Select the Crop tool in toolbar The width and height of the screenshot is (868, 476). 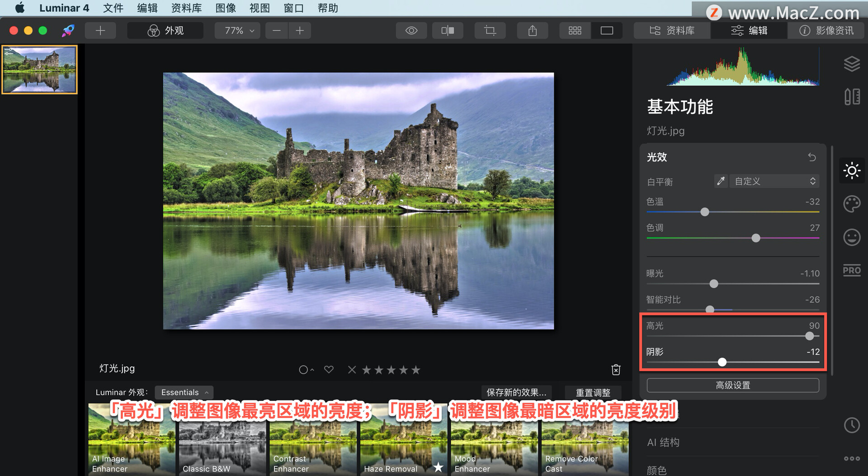click(490, 30)
